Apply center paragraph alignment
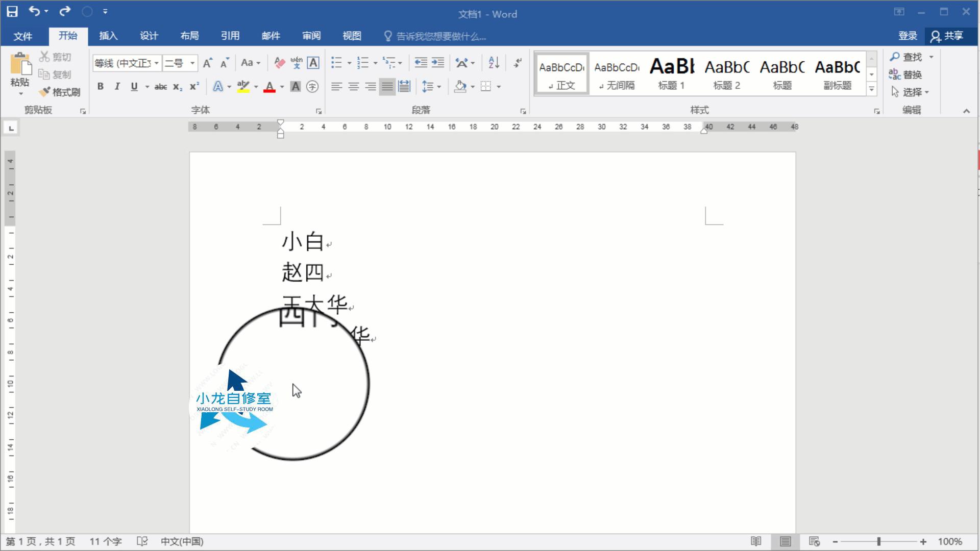This screenshot has height=551, width=980. pos(353,87)
